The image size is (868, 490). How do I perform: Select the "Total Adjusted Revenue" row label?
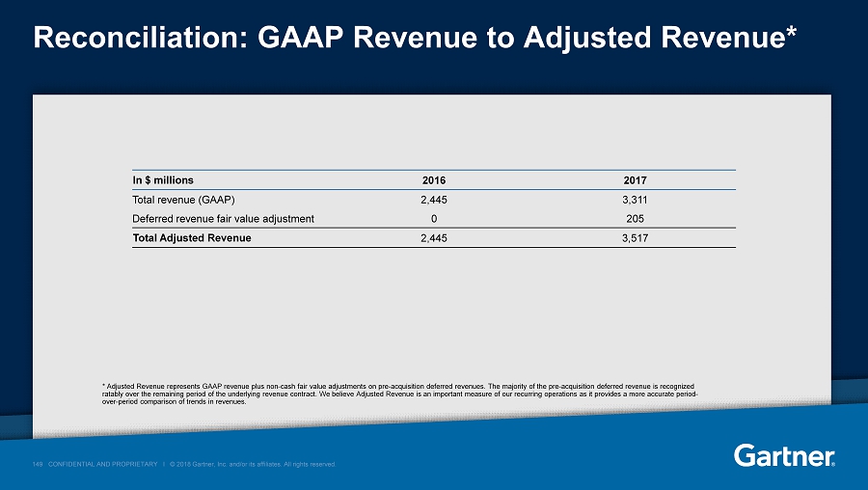[x=191, y=237]
